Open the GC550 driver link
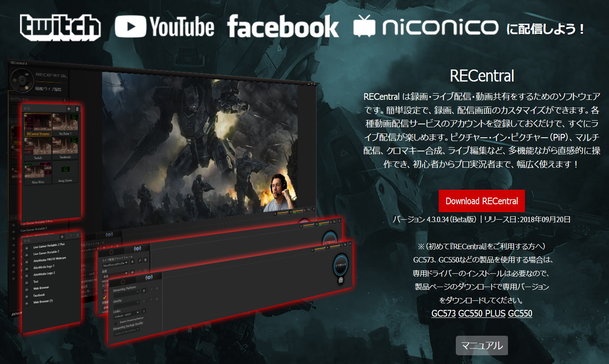609x364 pixels. (520, 313)
